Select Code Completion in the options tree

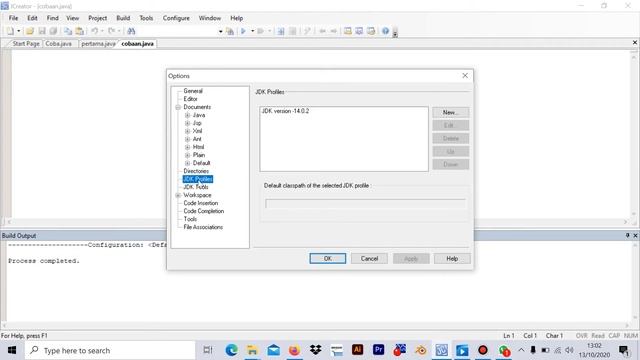(x=204, y=211)
